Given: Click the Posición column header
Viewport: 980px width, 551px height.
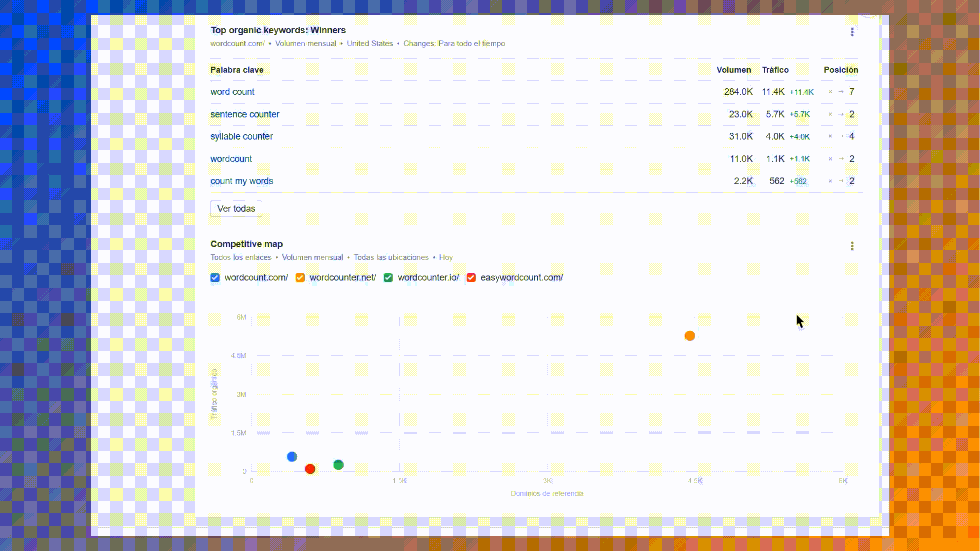Looking at the screenshot, I should [841, 70].
